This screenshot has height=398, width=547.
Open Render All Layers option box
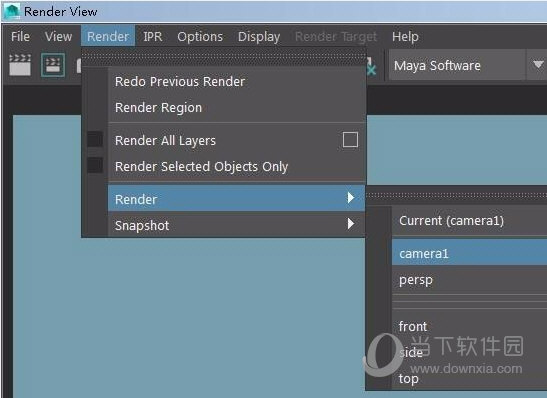(350, 140)
